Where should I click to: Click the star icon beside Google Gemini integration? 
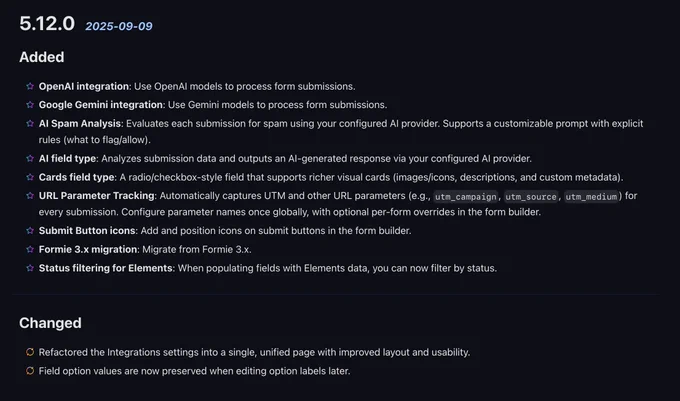click(30, 105)
